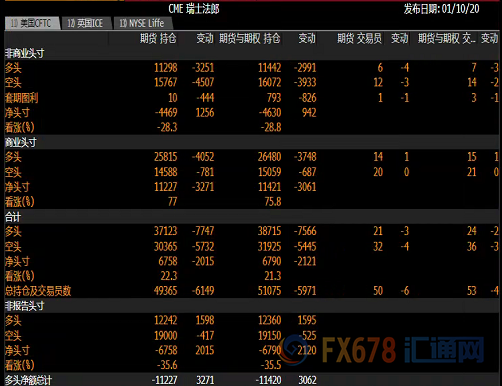Click the 期货与期权 持仓 column header
This screenshot has width=502, height=386.
pyautogui.click(x=250, y=39)
